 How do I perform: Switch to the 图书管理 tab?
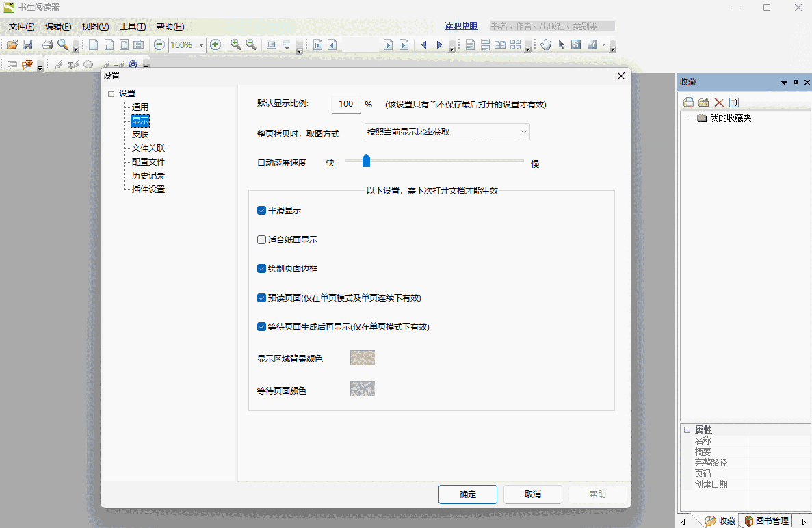[x=773, y=520]
